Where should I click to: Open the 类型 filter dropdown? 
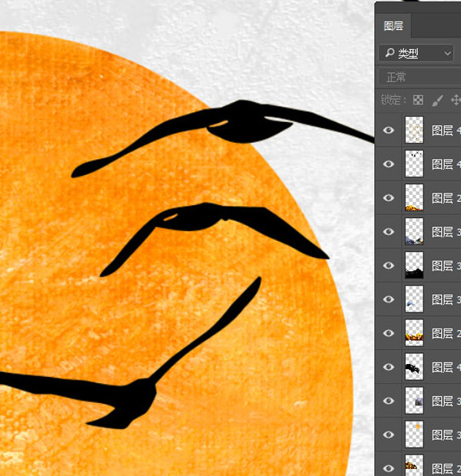tap(416, 54)
